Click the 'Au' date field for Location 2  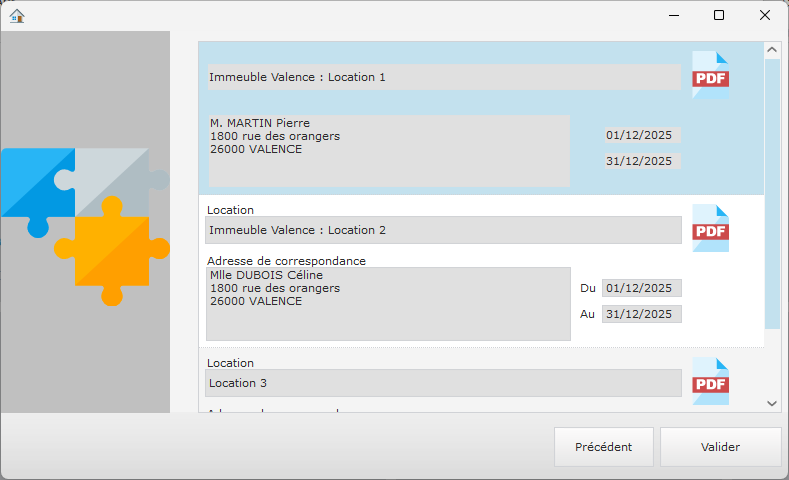(642, 314)
